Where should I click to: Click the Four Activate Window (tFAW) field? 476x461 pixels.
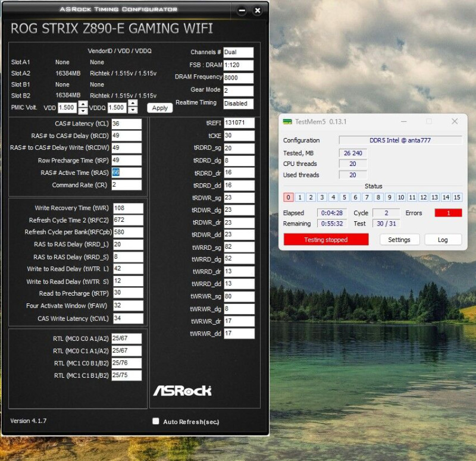(128, 306)
